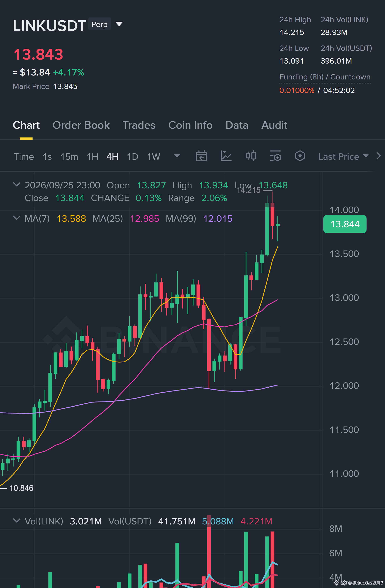385x588 pixels.
Task: Expand more time intervals dropdown
Action: point(177,156)
